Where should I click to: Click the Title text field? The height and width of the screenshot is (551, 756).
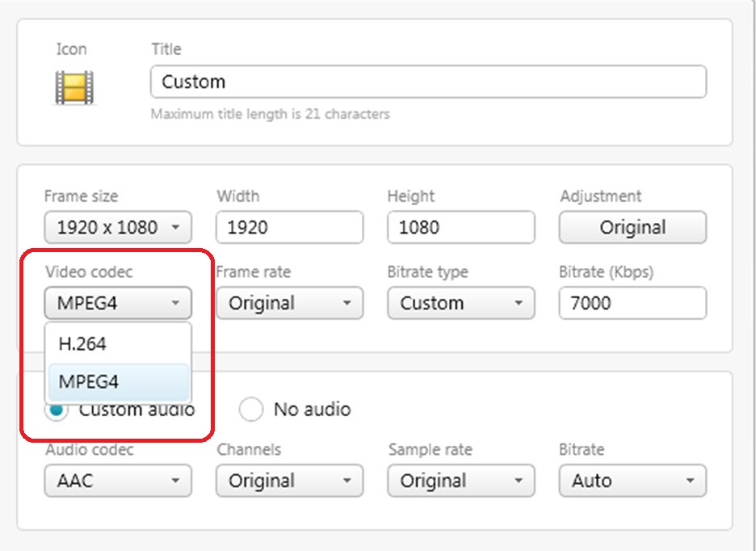coord(428,82)
